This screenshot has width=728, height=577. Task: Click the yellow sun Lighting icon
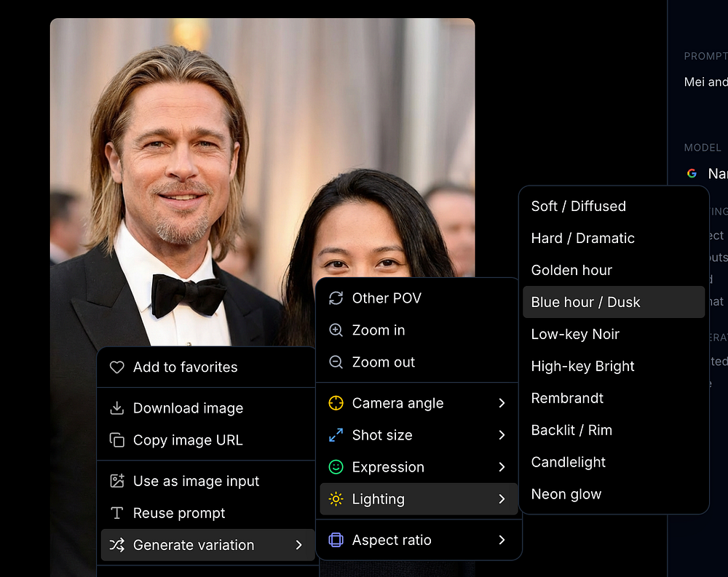click(336, 499)
